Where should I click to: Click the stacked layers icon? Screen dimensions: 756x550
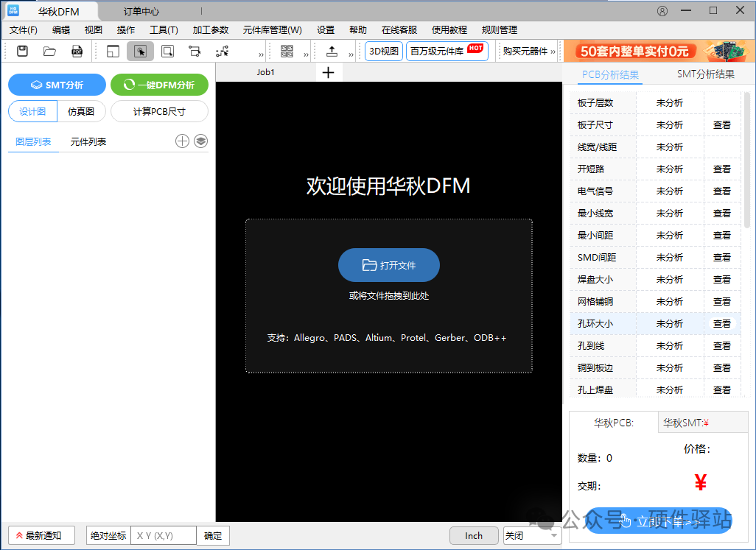200,141
